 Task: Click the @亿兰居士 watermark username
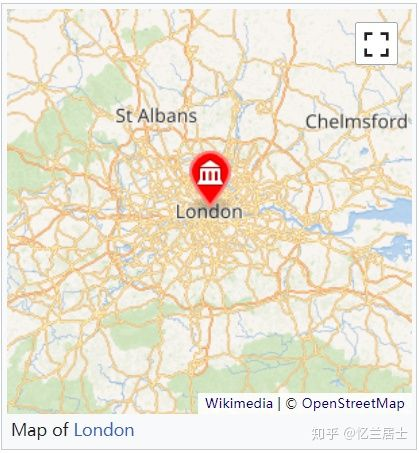pos(376,434)
